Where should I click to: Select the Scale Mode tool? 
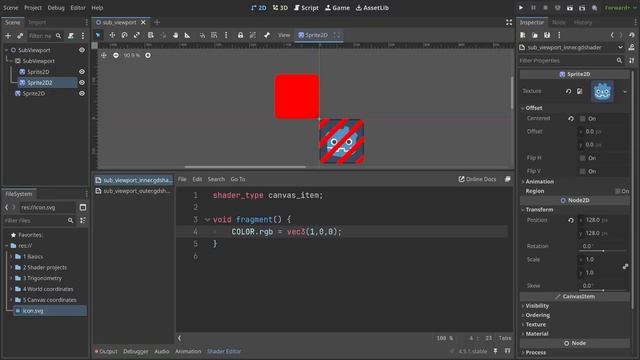click(137, 35)
